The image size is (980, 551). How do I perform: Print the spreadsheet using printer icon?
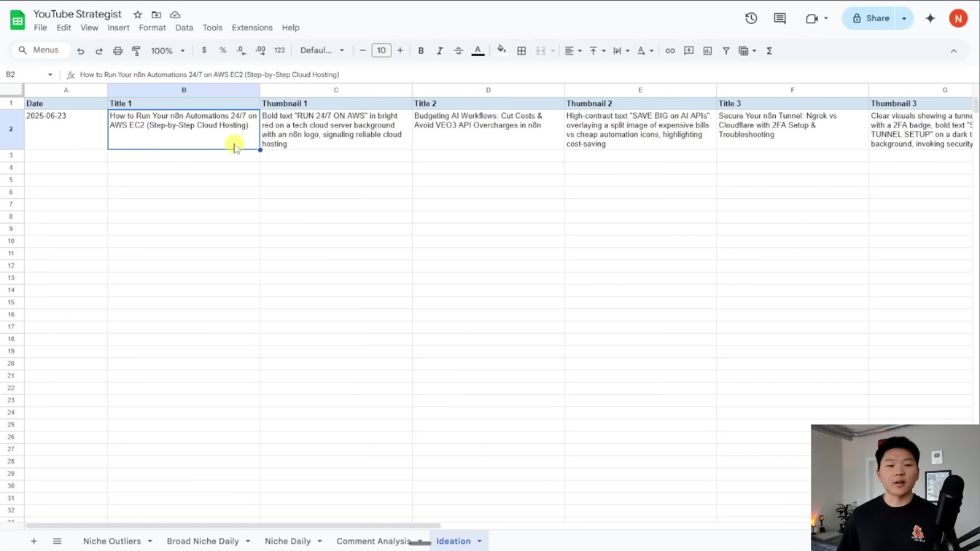[x=117, y=51]
